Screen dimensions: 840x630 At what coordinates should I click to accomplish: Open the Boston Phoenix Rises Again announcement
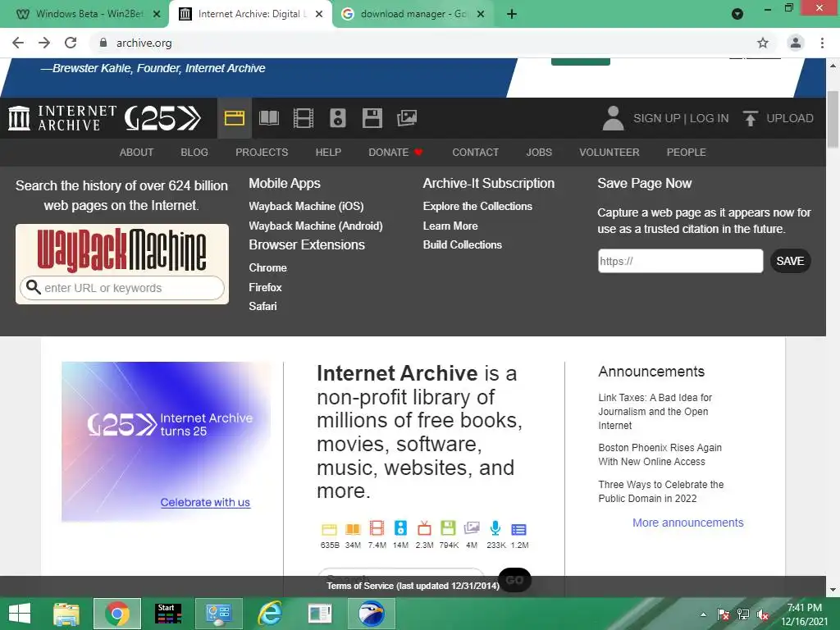[x=660, y=454]
